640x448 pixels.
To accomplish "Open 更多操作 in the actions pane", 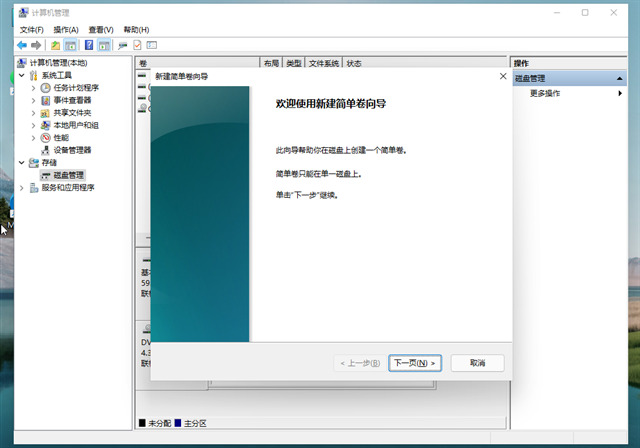I will pyautogui.click(x=545, y=93).
